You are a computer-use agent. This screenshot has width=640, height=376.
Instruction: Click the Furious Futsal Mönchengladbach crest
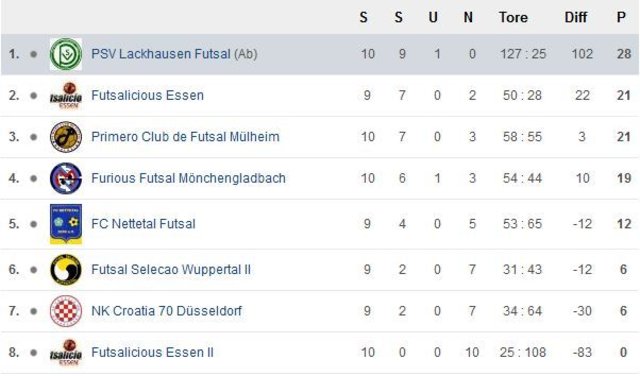click(x=66, y=178)
